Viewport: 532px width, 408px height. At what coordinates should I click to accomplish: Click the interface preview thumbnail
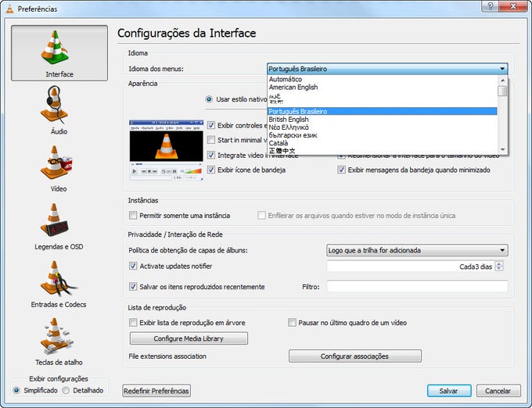pyautogui.click(x=165, y=150)
